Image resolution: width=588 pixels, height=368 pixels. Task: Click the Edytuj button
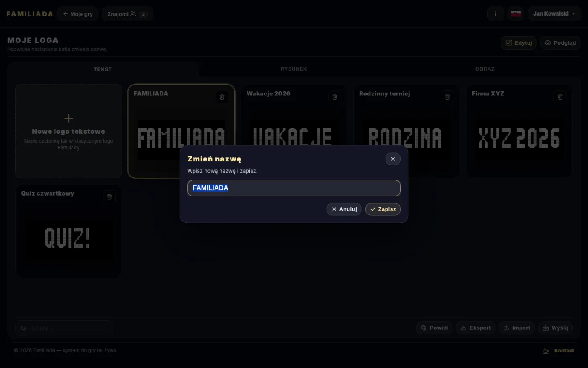click(x=518, y=42)
